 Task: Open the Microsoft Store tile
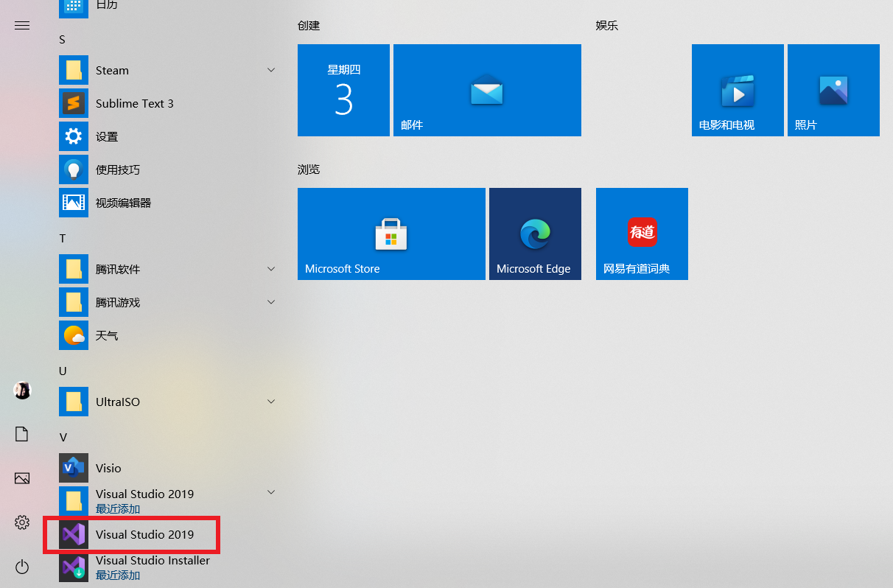[391, 234]
